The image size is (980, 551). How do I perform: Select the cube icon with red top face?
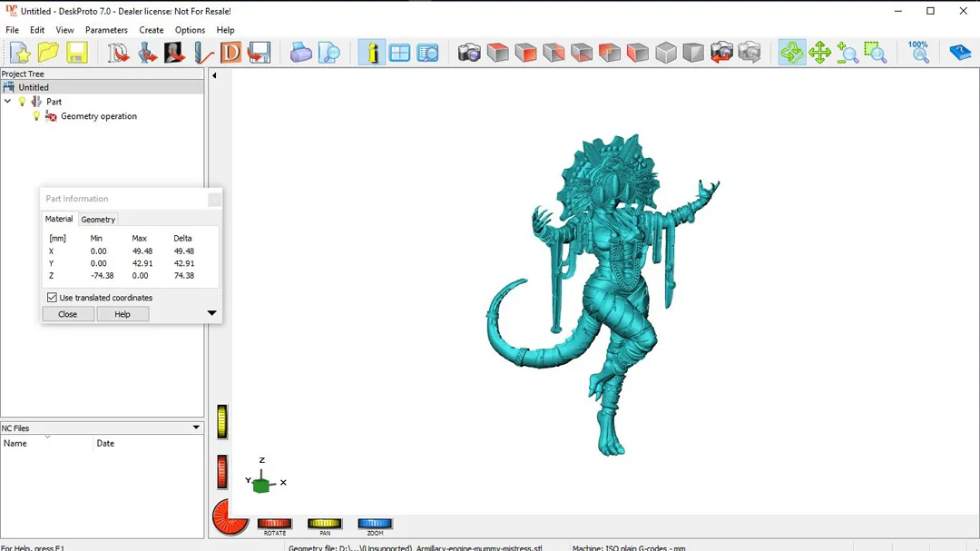(x=497, y=53)
